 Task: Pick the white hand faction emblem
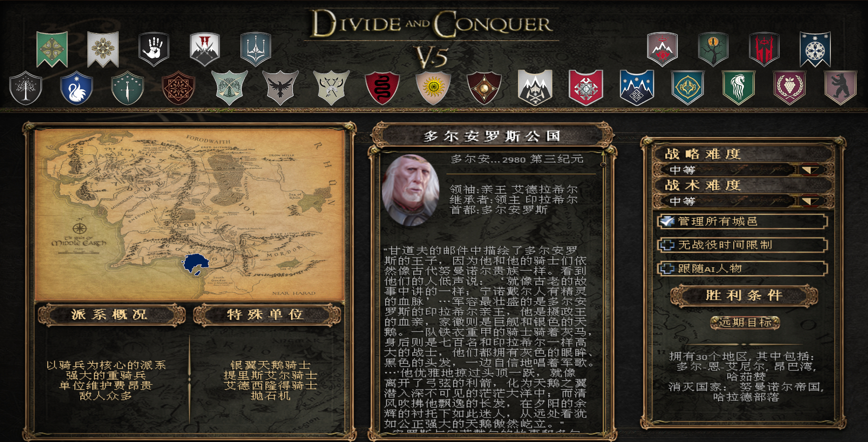click(x=154, y=49)
